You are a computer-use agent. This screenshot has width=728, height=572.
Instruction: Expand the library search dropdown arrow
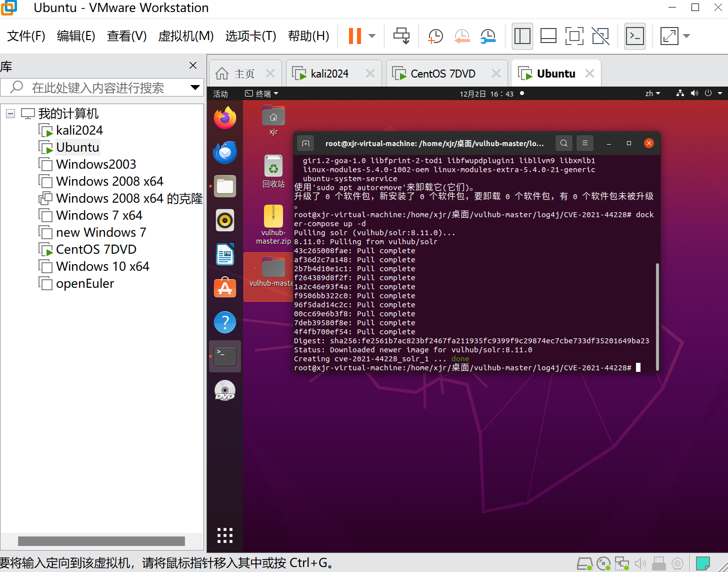tap(195, 88)
